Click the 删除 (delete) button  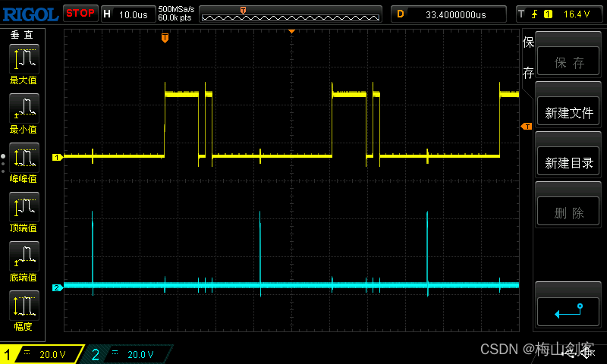(x=568, y=212)
